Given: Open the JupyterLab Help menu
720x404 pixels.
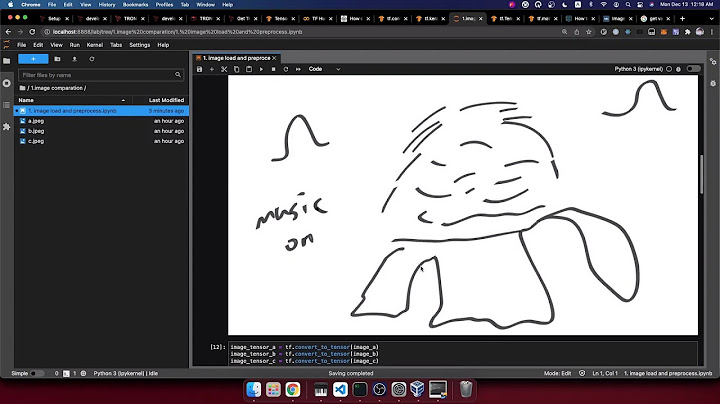Looking at the screenshot, I should [x=163, y=45].
